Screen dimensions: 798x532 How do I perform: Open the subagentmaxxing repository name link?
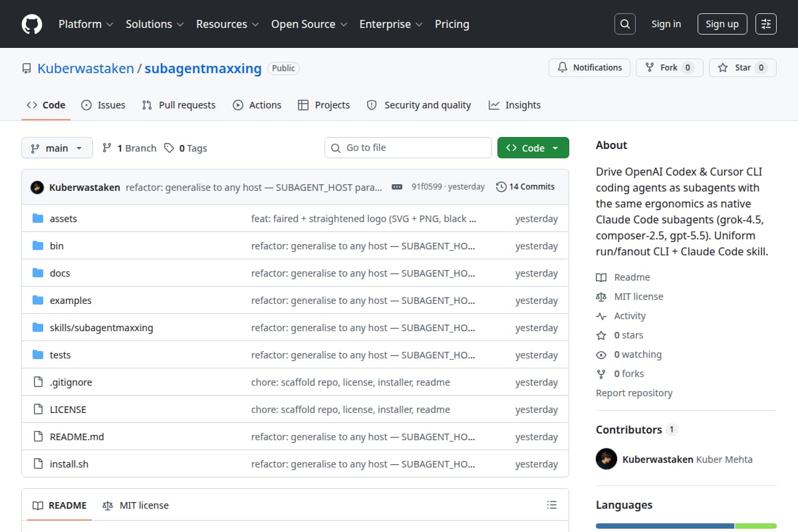pos(203,68)
